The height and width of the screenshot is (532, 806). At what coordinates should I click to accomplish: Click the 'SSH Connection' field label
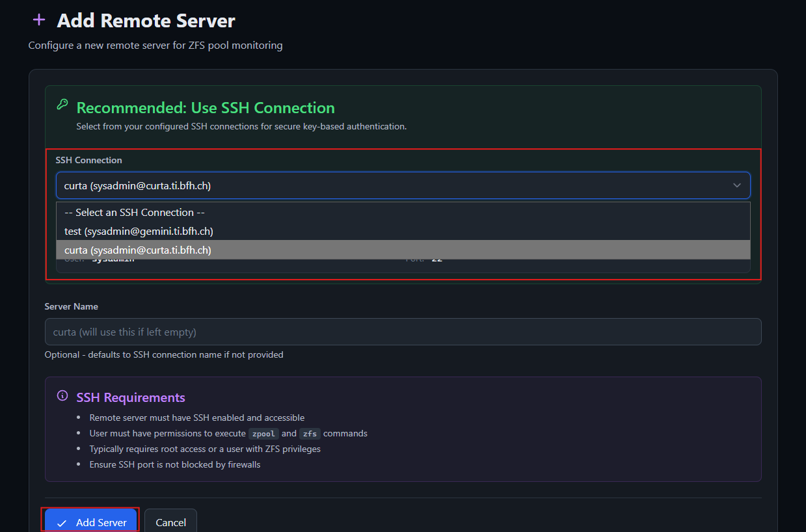click(x=88, y=160)
